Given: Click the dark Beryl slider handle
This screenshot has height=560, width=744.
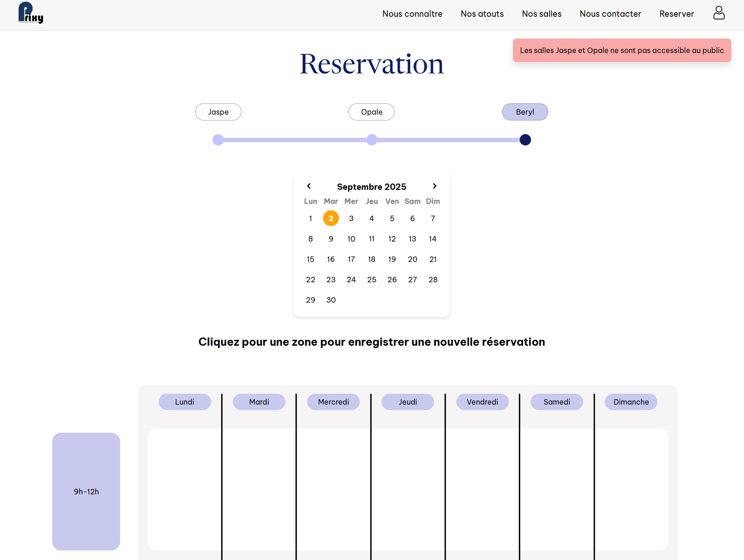Looking at the screenshot, I should pos(525,140).
